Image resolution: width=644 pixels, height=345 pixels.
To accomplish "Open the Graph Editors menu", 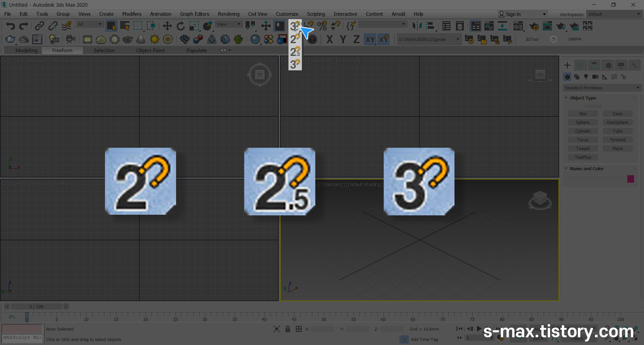I will click(x=195, y=14).
